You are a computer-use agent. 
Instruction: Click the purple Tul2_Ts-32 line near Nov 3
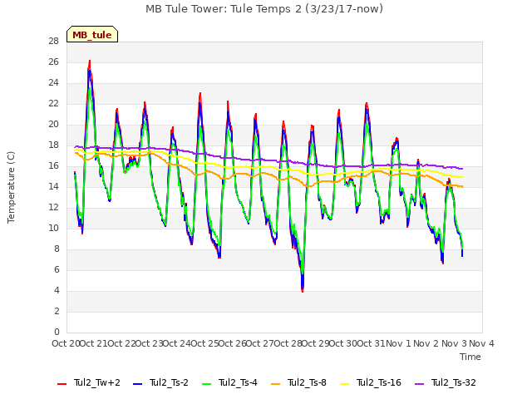click(x=455, y=167)
